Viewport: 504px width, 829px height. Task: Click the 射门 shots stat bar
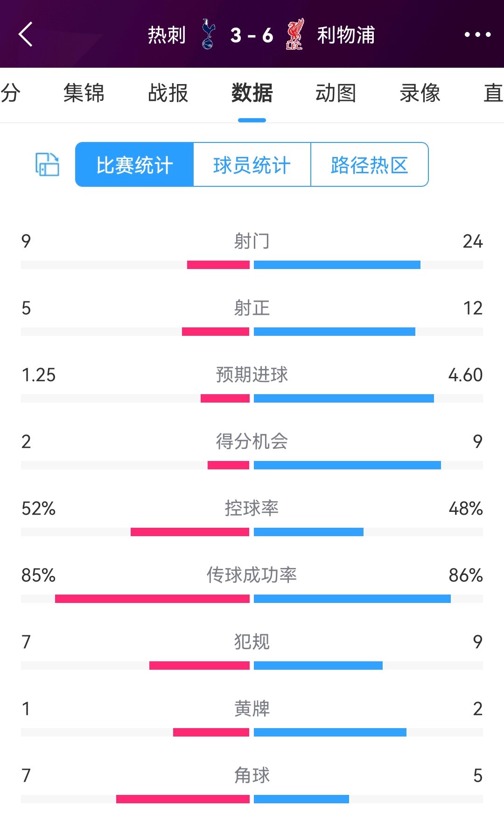pos(252,264)
